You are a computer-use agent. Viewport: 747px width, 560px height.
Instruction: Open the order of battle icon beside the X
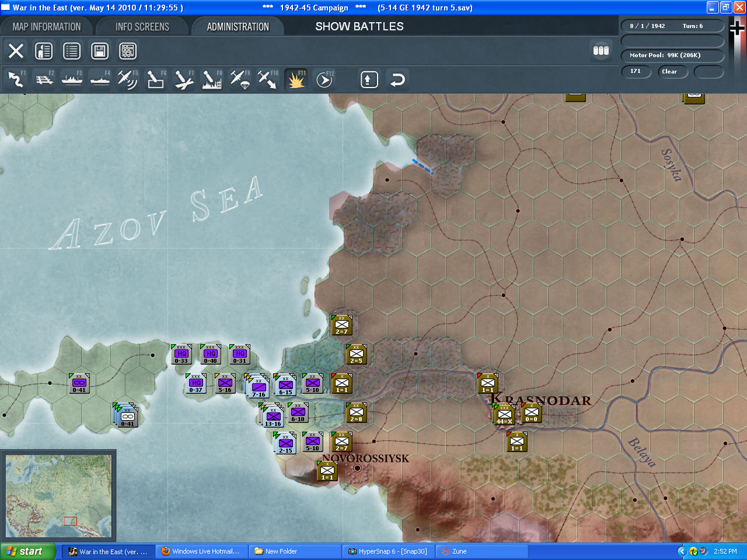[44, 51]
